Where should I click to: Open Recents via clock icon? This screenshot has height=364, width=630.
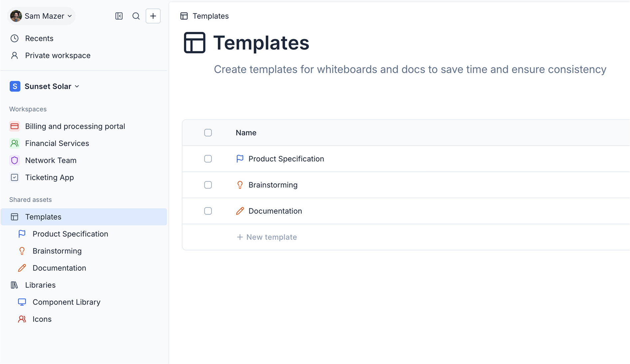[x=14, y=38]
